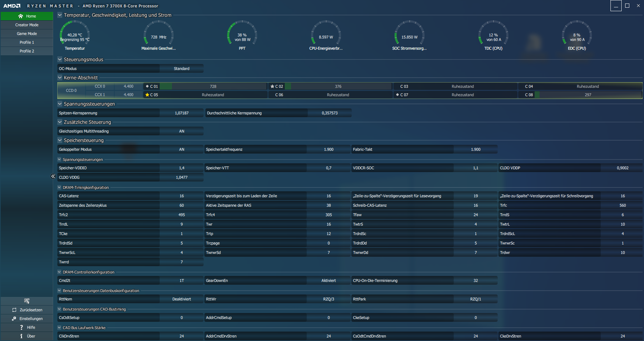Click the silver star next to C 02
This screenshot has width=644, height=341.
pos(272,86)
